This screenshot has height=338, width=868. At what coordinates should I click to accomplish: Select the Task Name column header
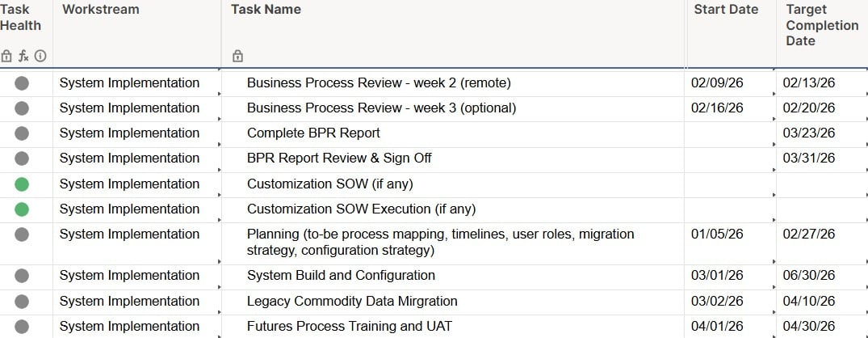[x=266, y=10]
